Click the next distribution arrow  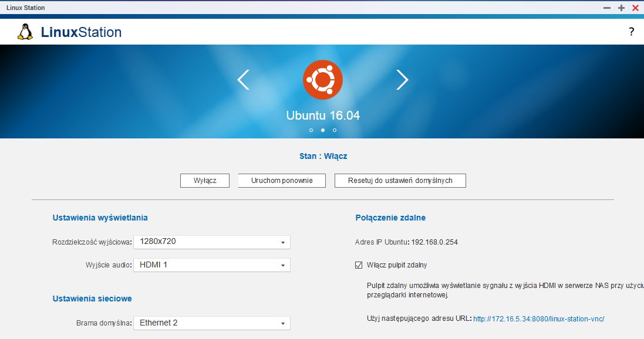click(402, 80)
